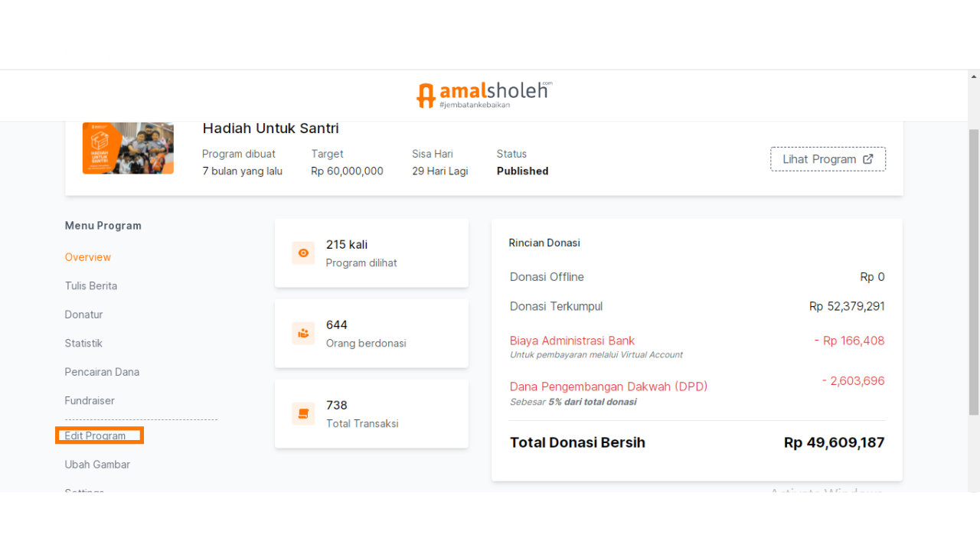Click the 215 kali statistic card
The image size is (980, 551).
(x=371, y=253)
